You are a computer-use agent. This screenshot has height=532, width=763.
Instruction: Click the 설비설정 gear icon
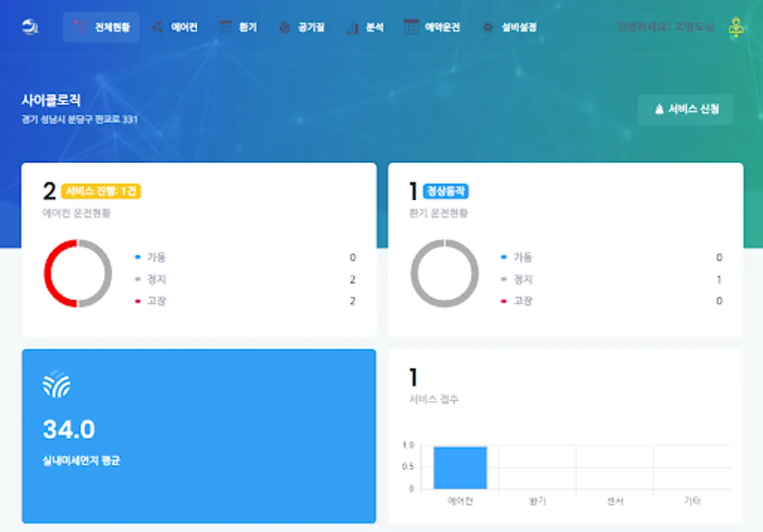pyautogui.click(x=487, y=27)
